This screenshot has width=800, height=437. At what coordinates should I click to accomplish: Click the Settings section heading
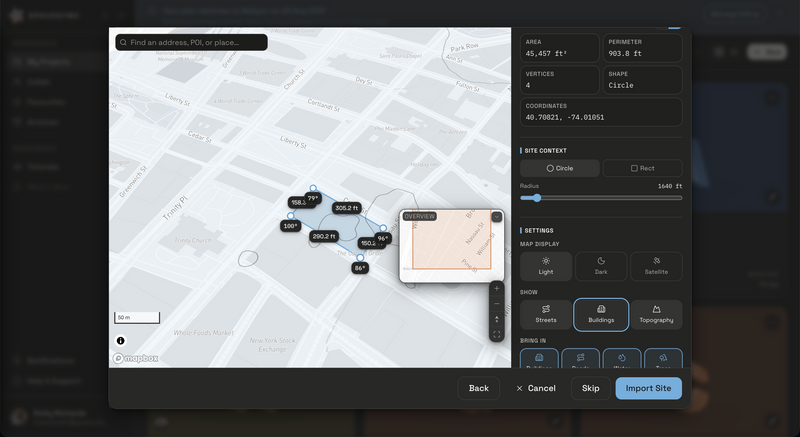click(x=539, y=230)
